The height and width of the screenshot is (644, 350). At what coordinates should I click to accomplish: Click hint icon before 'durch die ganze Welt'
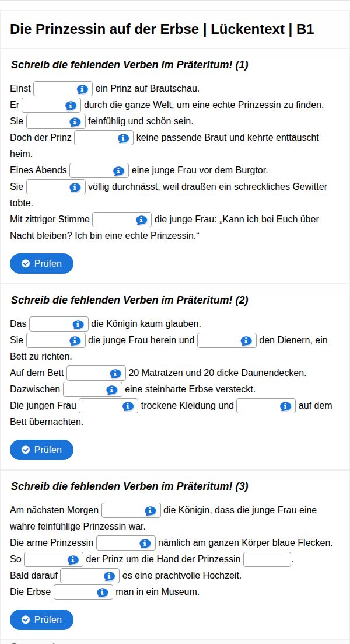71,106
